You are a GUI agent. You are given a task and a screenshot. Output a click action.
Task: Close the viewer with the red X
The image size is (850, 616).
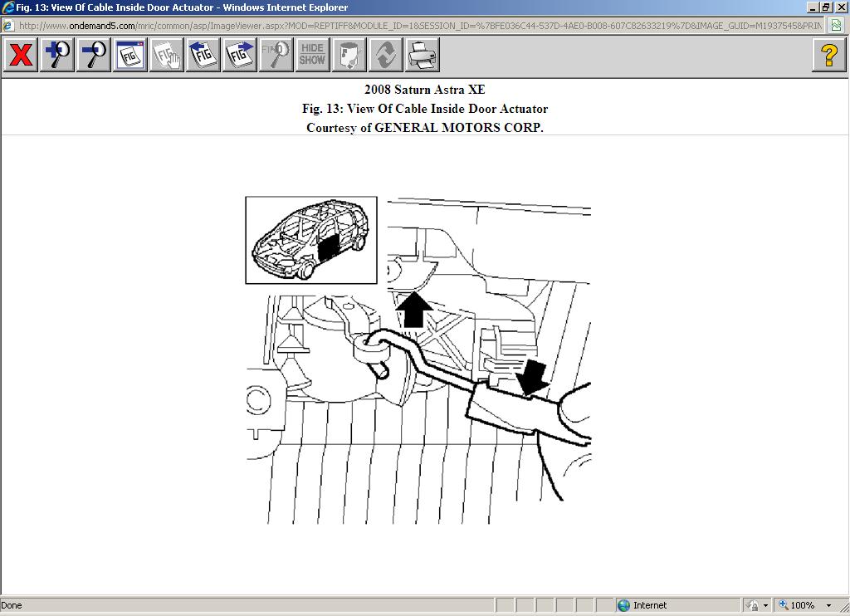click(21, 55)
